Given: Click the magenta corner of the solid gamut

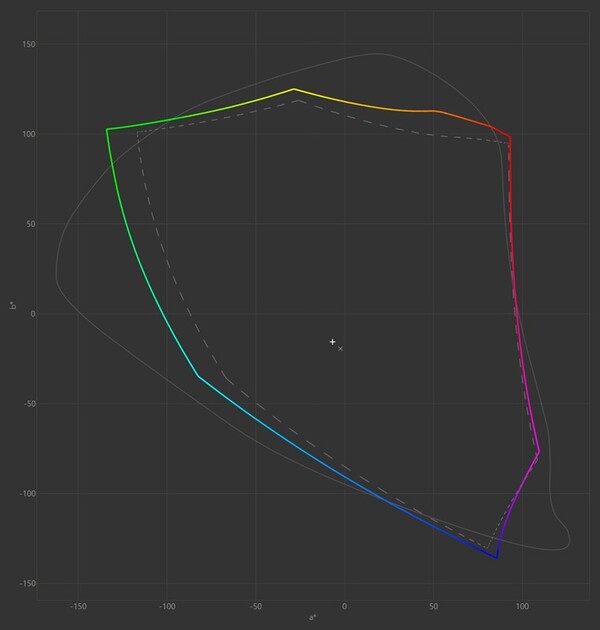Looking at the screenshot, I should 538,452.
